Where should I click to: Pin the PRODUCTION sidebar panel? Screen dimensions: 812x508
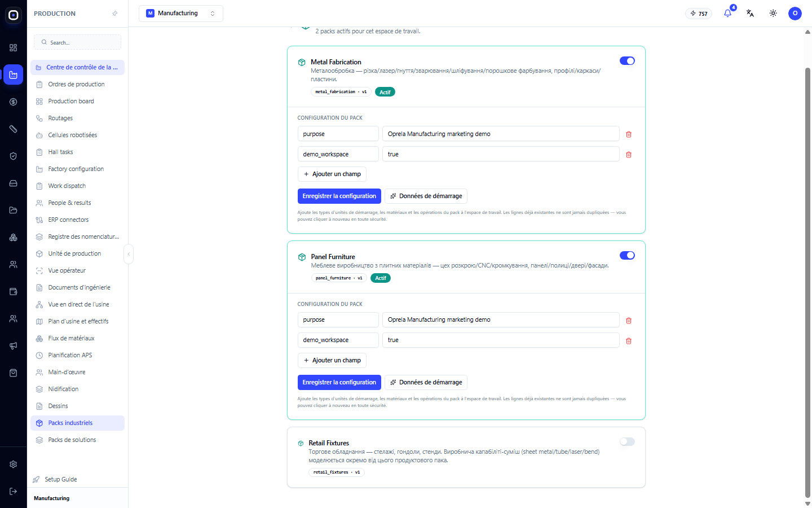(x=115, y=14)
